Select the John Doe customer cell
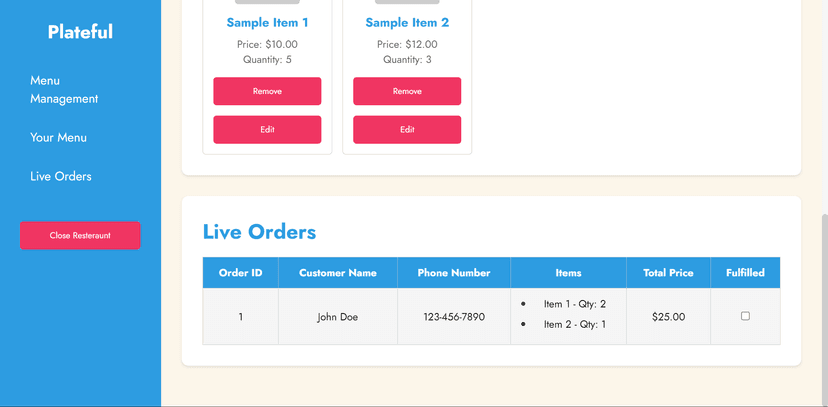 [x=338, y=317]
